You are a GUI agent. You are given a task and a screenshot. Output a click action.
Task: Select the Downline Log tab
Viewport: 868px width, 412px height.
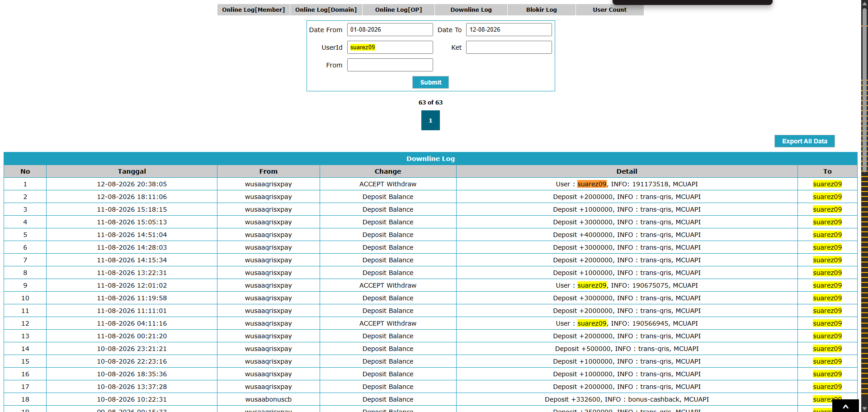[471, 10]
